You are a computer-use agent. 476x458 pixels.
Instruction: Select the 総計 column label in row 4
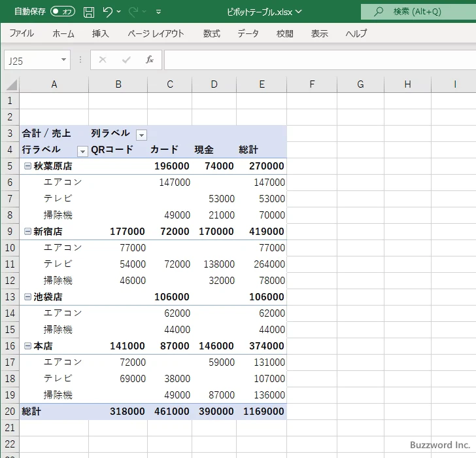tap(262, 150)
